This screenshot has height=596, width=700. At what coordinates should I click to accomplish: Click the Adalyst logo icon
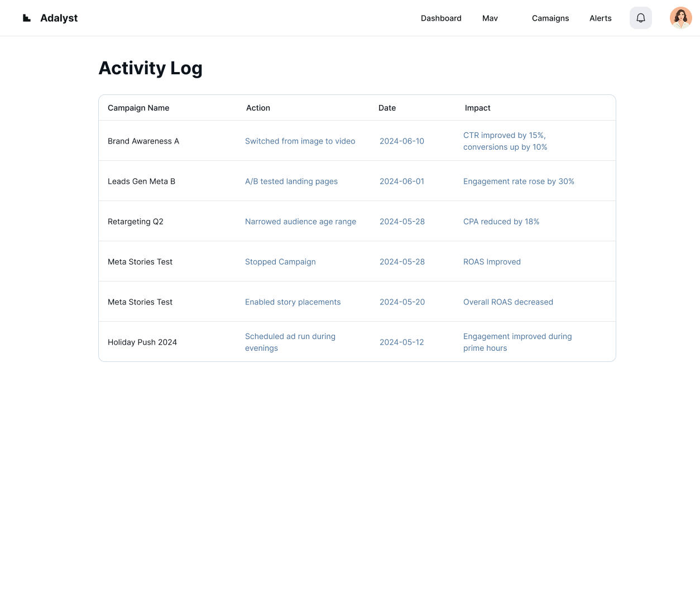pyautogui.click(x=27, y=18)
